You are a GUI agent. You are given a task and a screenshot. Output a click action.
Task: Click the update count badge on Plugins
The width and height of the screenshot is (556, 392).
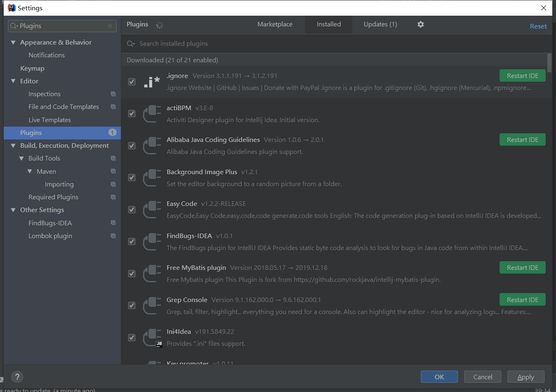click(x=112, y=132)
